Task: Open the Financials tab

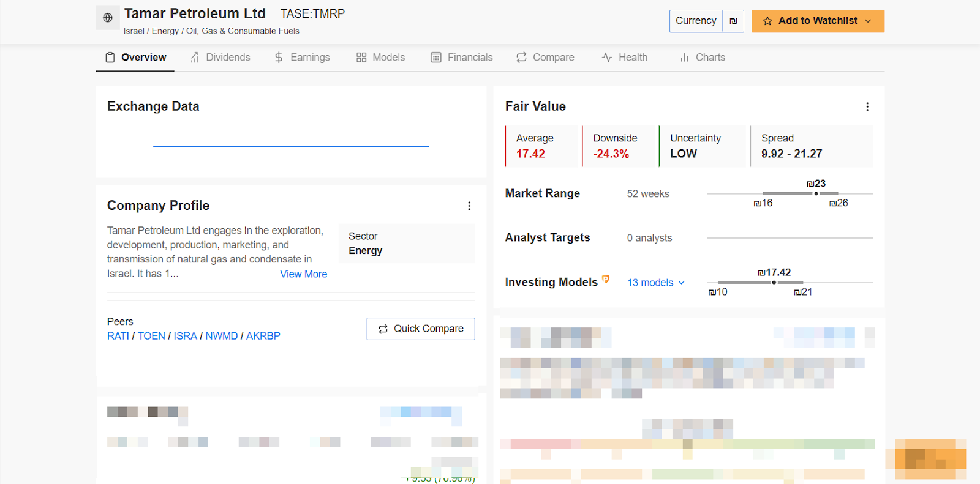Action: 462,58
